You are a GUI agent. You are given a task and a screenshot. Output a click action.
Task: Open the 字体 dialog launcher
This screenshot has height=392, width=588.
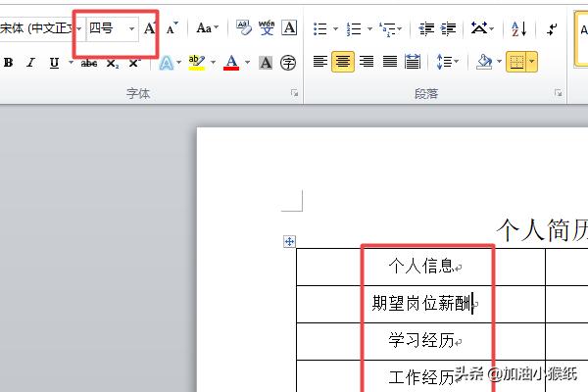point(293,94)
